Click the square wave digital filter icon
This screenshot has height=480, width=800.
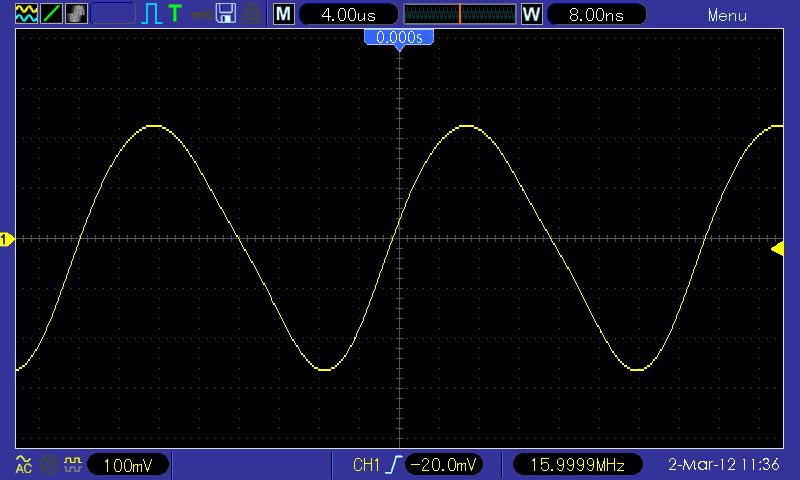coord(72,464)
